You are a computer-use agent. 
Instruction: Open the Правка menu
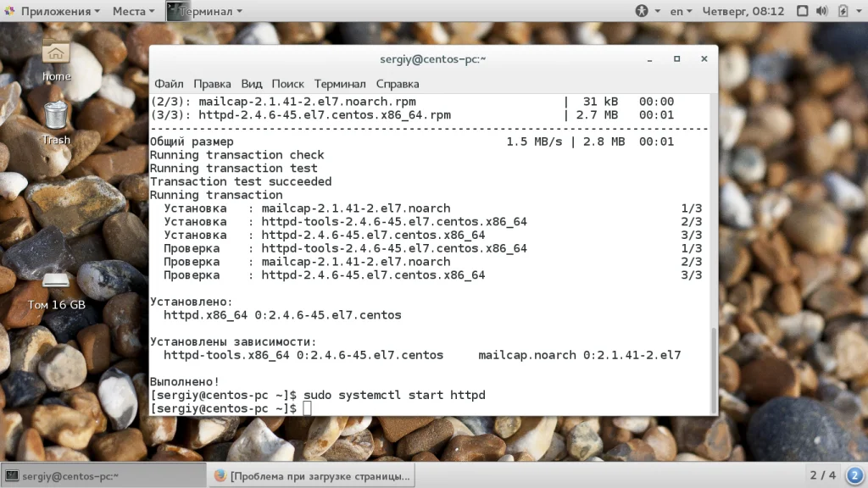[212, 84]
